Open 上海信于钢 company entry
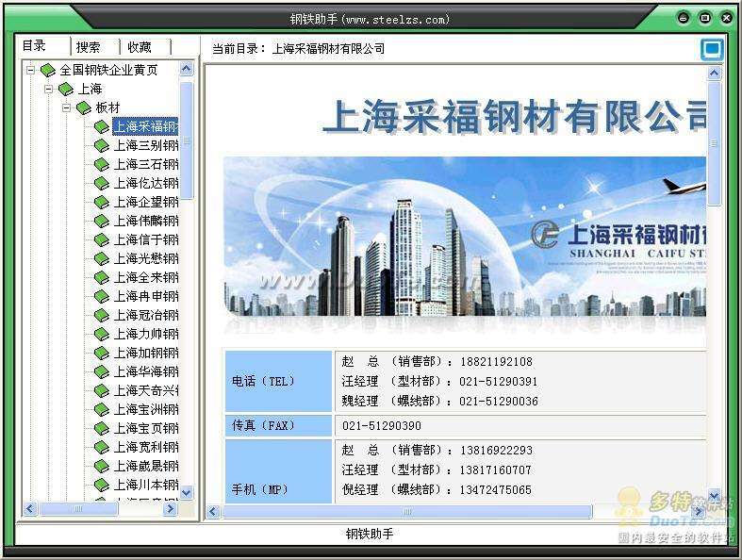Viewport: 742px width, 560px height. pos(146,240)
